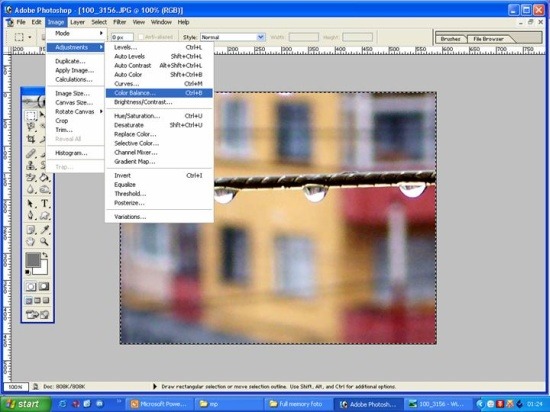Select the Zoom tool
The height and width of the screenshot is (412, 550).
click(x=45, y=242)
